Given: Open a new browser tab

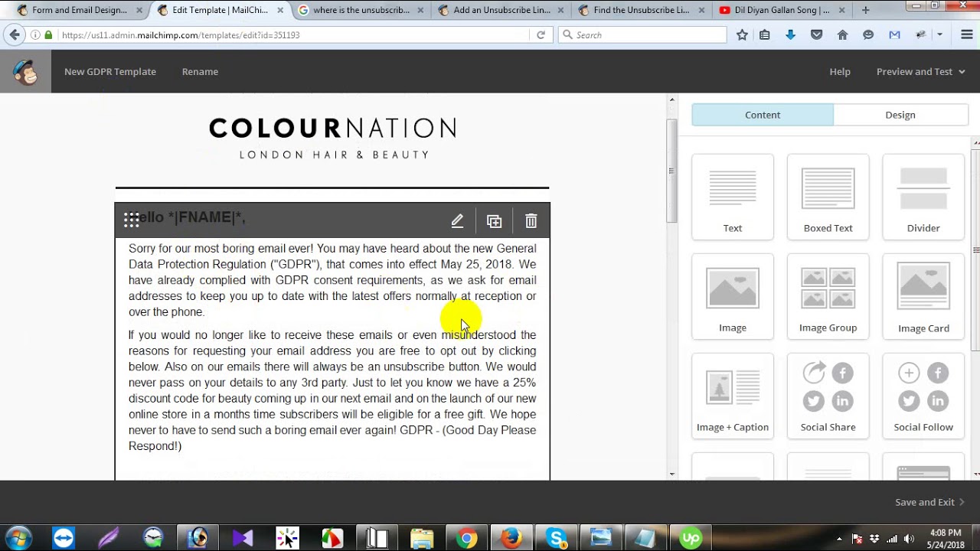Looking at the screenshot, I should tap(865, 10).
